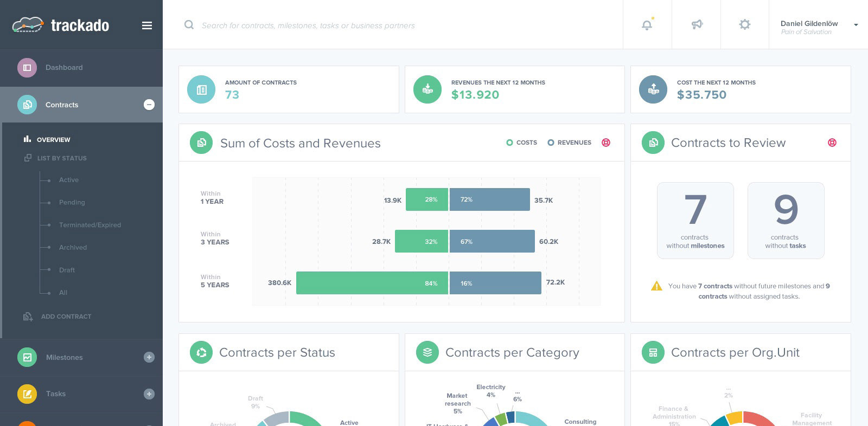Collapse the Contracts menu section
The image size is (868, 426).
[x=149, y=105]
